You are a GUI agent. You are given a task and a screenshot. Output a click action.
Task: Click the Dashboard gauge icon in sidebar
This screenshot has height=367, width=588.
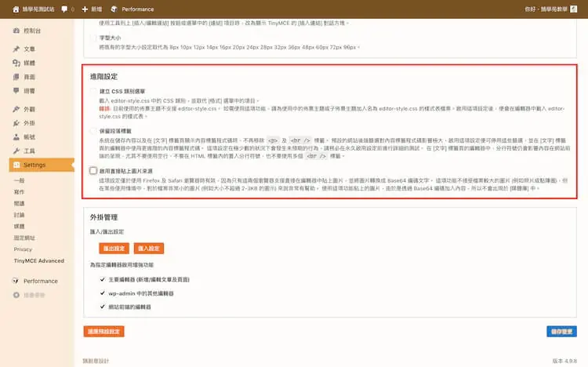tap(16, 31)
